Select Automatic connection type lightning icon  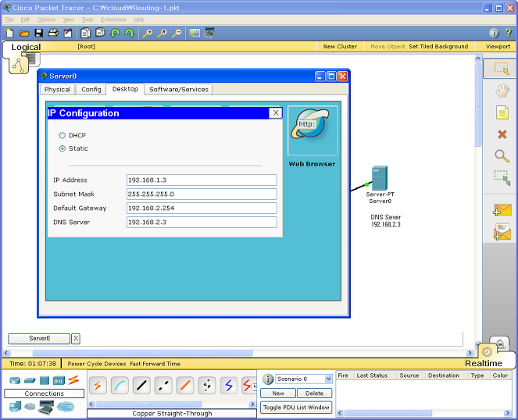point(98,386)
